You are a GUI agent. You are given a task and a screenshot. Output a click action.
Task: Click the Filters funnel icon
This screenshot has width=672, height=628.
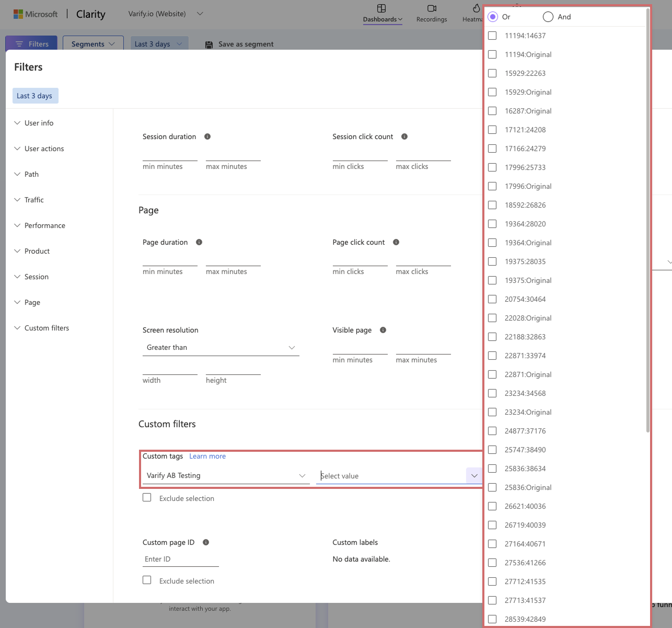19,44
